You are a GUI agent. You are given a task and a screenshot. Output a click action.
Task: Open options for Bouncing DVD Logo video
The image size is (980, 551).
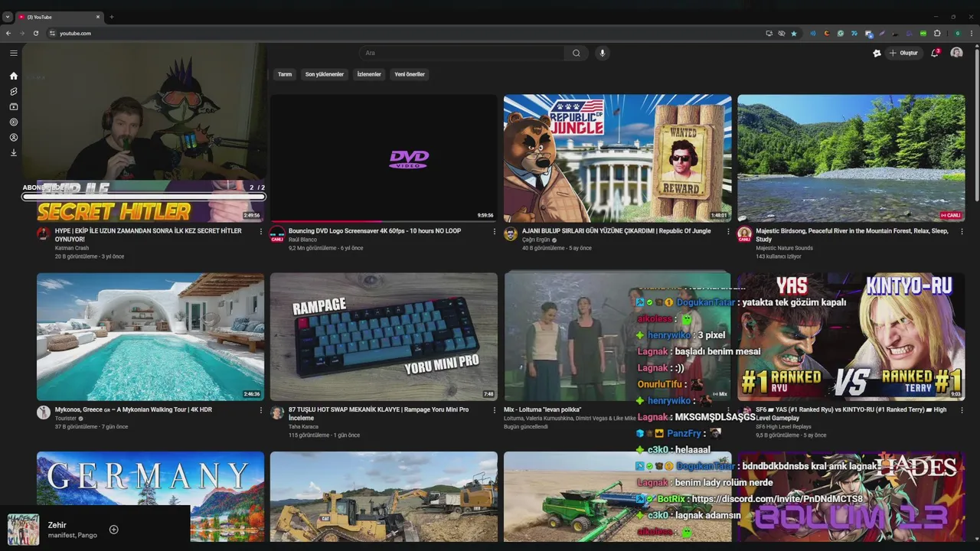pos(494,231)
